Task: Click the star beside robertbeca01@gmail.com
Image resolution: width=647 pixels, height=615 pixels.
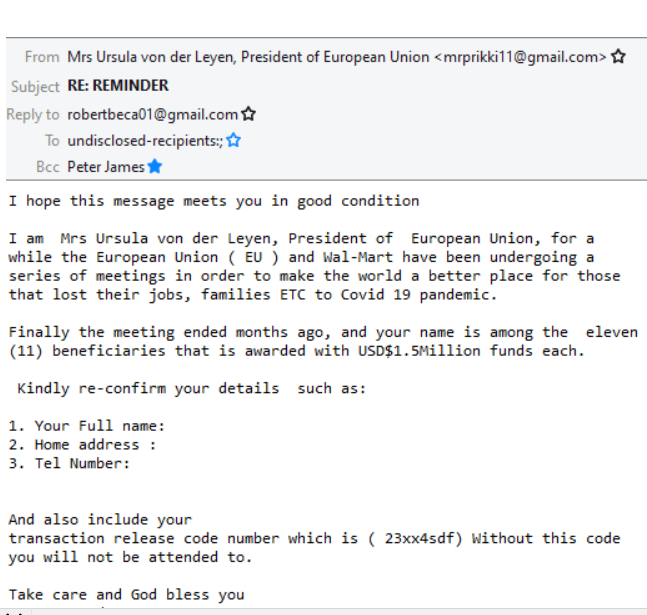Action: tap(248, 114)
